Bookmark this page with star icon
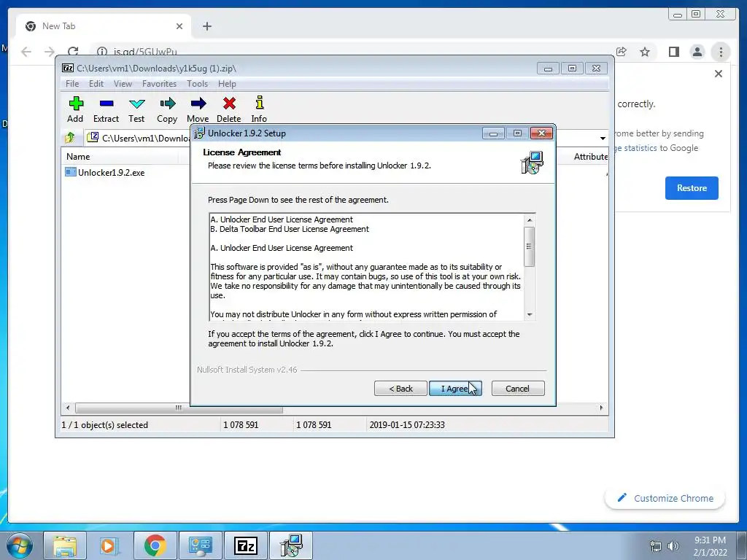 coord(645,52)
